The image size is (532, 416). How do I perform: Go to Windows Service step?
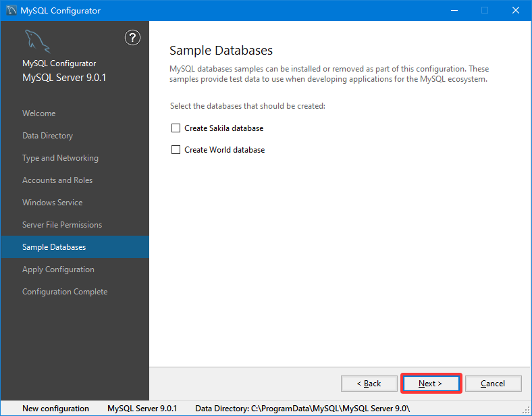52,203
